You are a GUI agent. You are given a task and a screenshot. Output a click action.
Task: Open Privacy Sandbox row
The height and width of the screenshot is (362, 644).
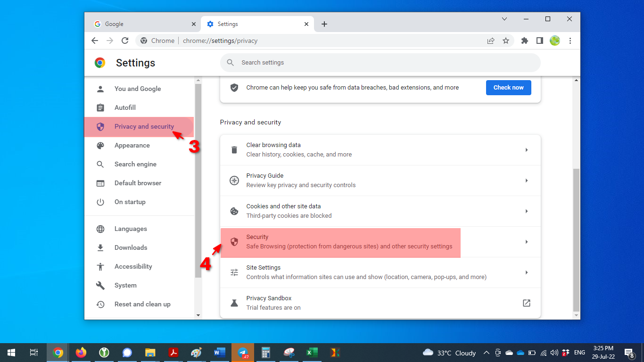[380, 303]
